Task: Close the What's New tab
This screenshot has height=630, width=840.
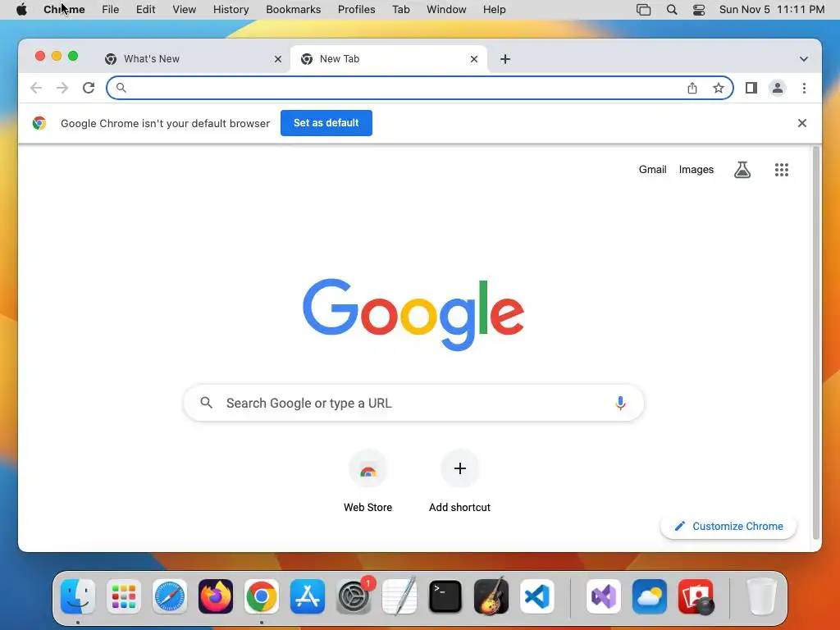Action: point(278,59)
